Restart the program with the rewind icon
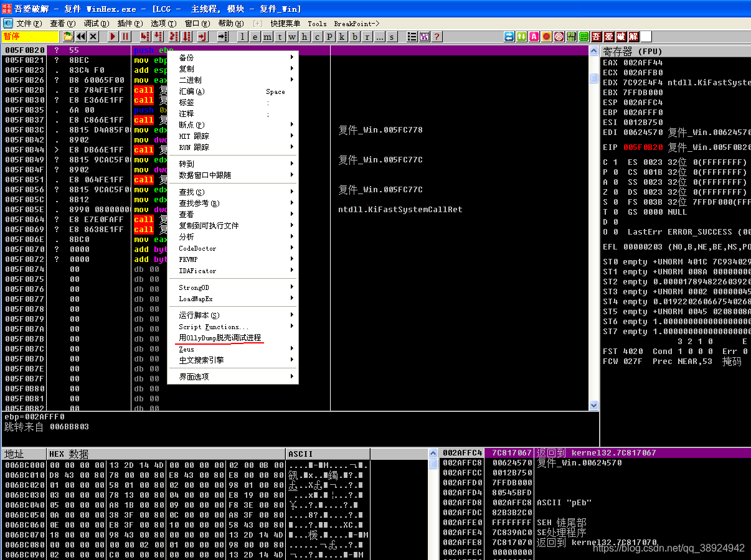Image resolution: width=751 pixels, height=560 pixels. pos(81,37)
